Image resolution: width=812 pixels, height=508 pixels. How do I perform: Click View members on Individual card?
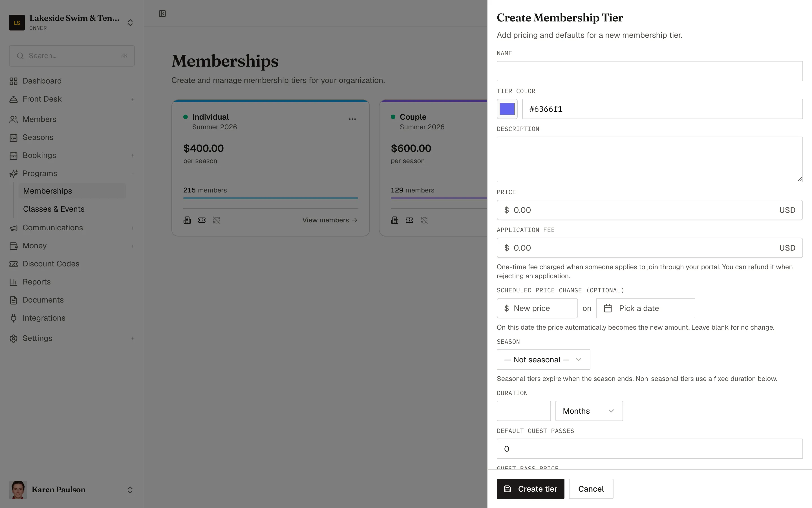[330, 220]
